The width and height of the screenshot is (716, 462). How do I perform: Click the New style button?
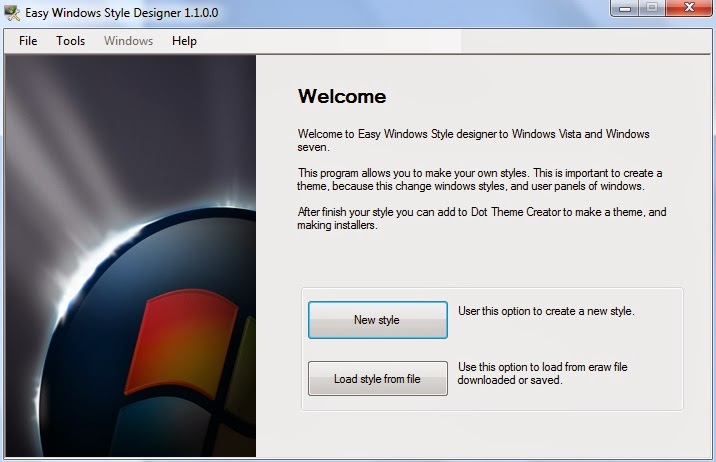(x=378, y=320)
